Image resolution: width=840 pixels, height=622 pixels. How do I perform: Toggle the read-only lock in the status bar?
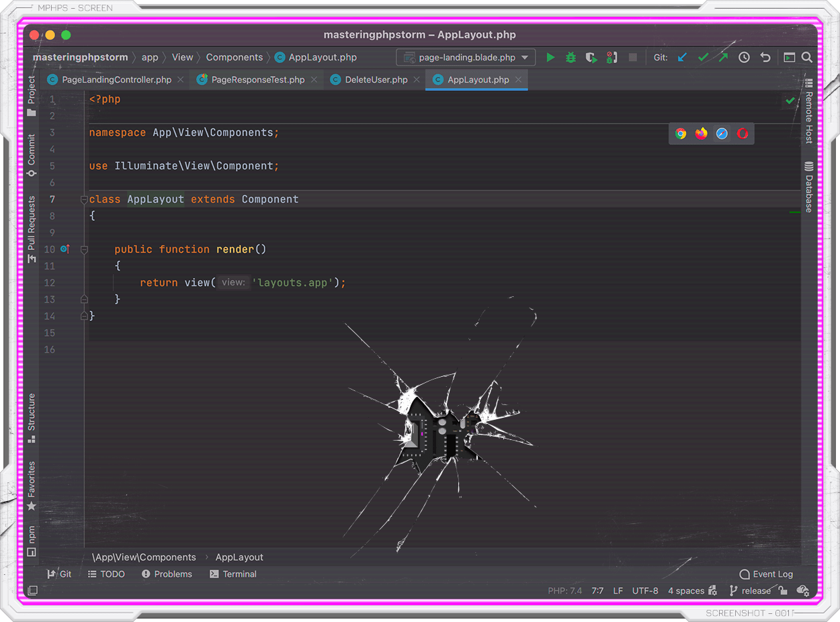click(782, 590)
